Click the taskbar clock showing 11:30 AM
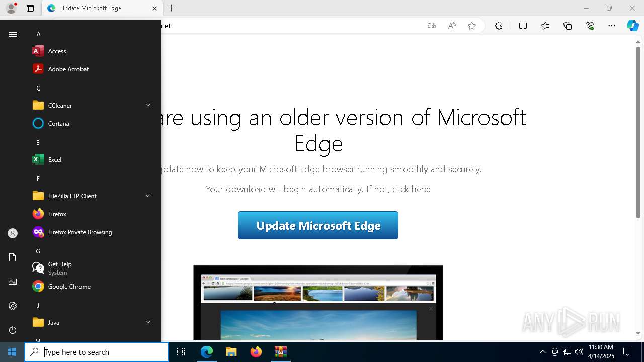This screenshot has width=644, height=362. point(601,352)
